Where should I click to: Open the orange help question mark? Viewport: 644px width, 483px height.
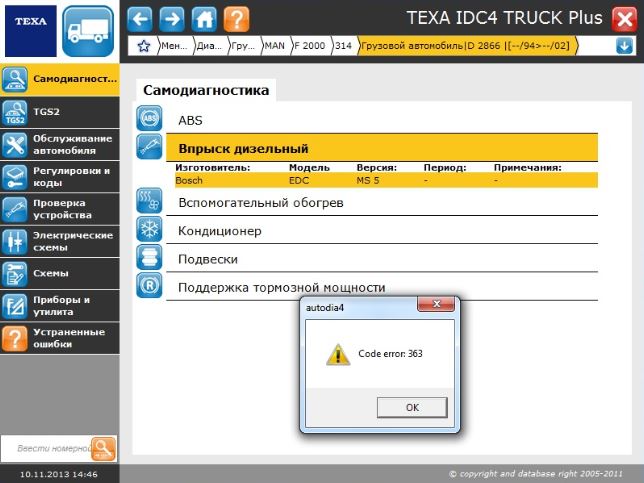(236, 19)
